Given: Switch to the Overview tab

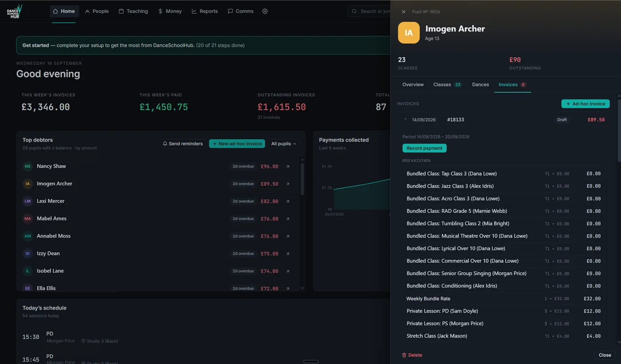Looking at the screenshot, I should tap(413, 85).
